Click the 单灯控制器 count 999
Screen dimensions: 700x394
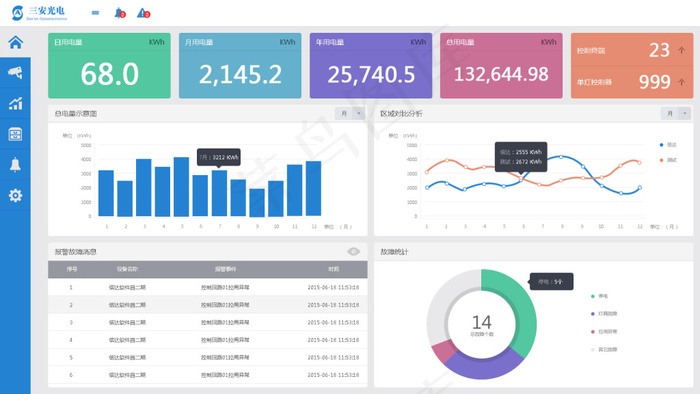tap(654, 82)
